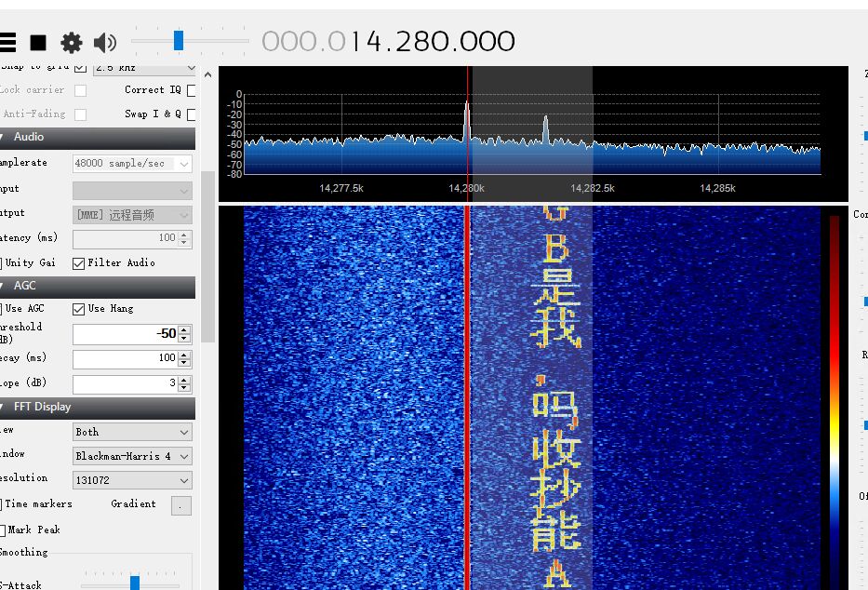Adjust the S-Attack smoothing slider
This screenshot has height=590, width=868.
pyautogui.click(x=135, y=583)
